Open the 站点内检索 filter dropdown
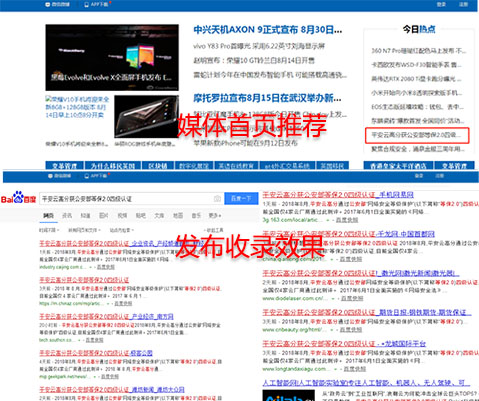479x401 pixels. click(x=122, y=230)
